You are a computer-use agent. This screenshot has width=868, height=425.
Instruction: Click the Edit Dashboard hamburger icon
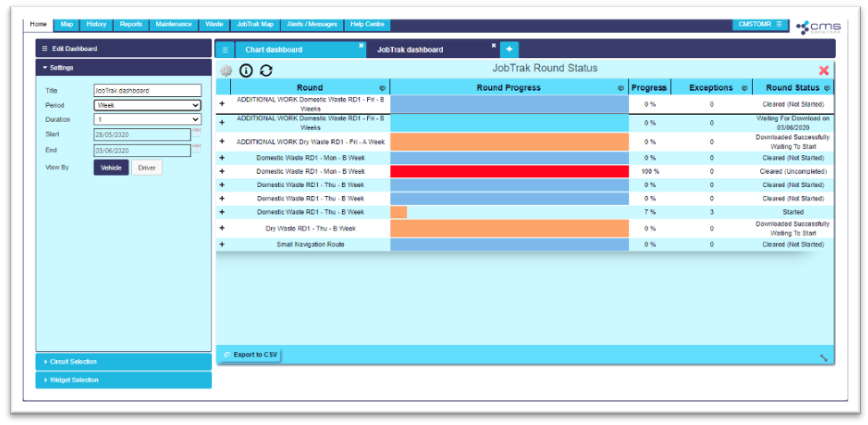(45, 49)
